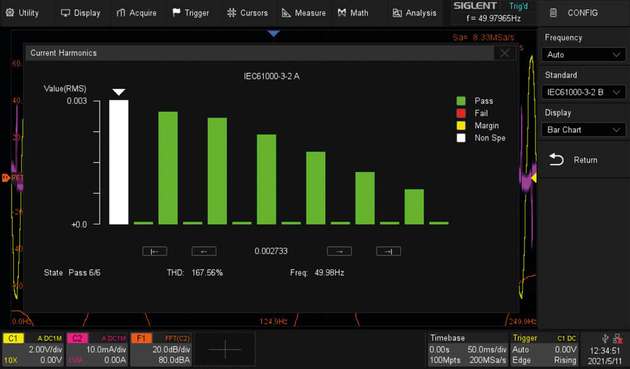Click the Margin yellow legend swatch
Viewport: 630px width, 369px height.
pyautogui.click(x=461, y=126)
